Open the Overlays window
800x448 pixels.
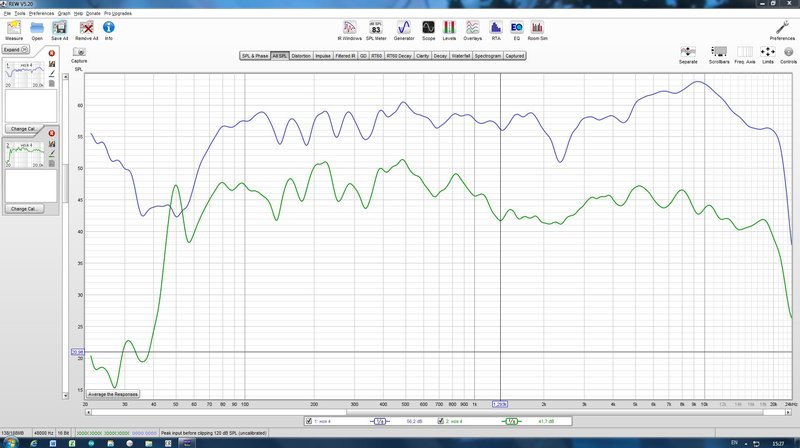coord(472,31)
